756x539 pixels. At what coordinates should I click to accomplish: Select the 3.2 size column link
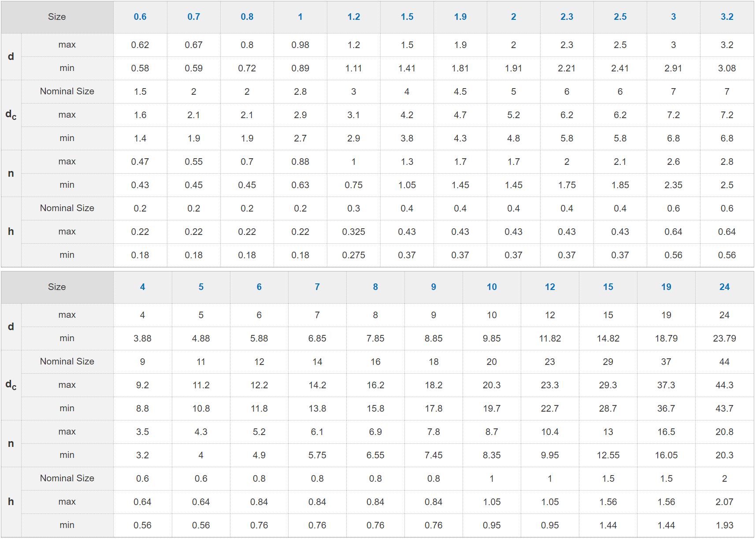(726, 17)
